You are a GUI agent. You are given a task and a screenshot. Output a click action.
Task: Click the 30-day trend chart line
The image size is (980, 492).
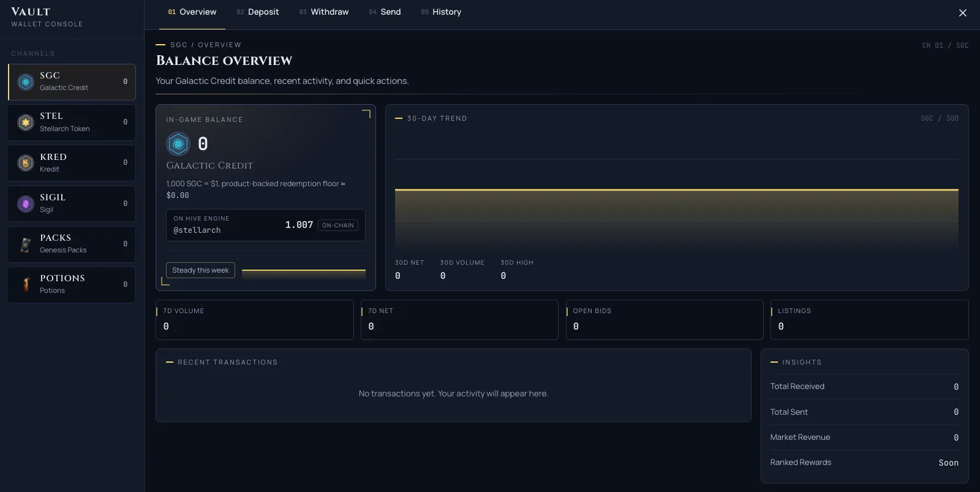click(x=677, y=190)
